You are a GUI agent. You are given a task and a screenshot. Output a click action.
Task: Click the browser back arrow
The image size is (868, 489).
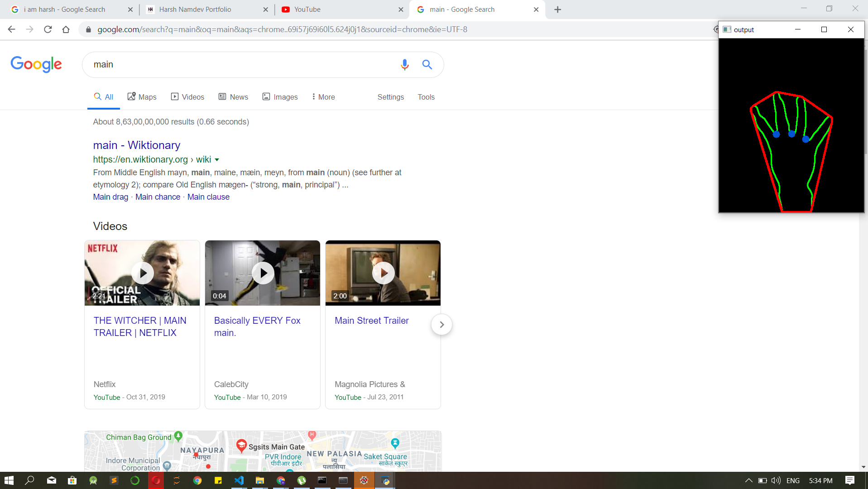click(x=12, y=29)
